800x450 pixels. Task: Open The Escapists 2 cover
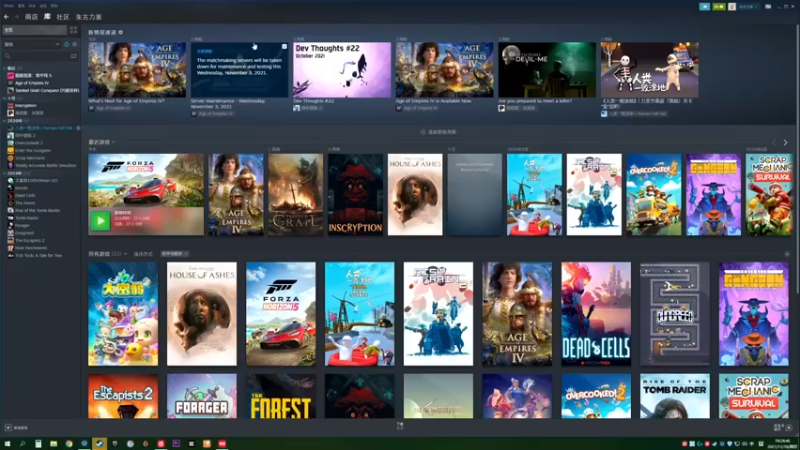[x=123, y=396]
